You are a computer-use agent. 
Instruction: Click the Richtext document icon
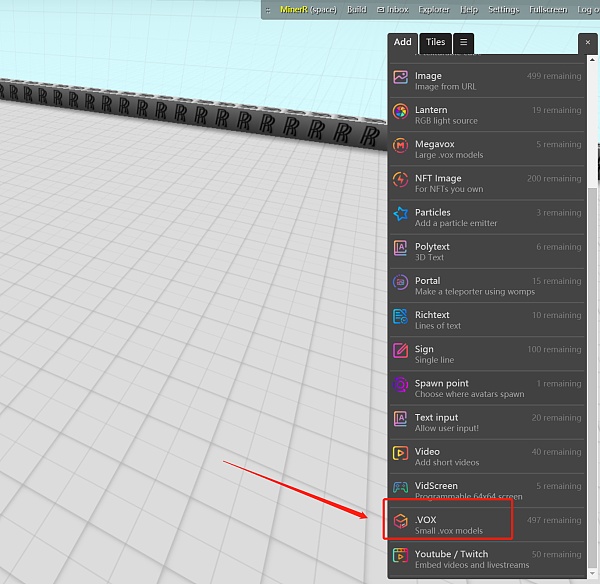[x=401, y=316]
